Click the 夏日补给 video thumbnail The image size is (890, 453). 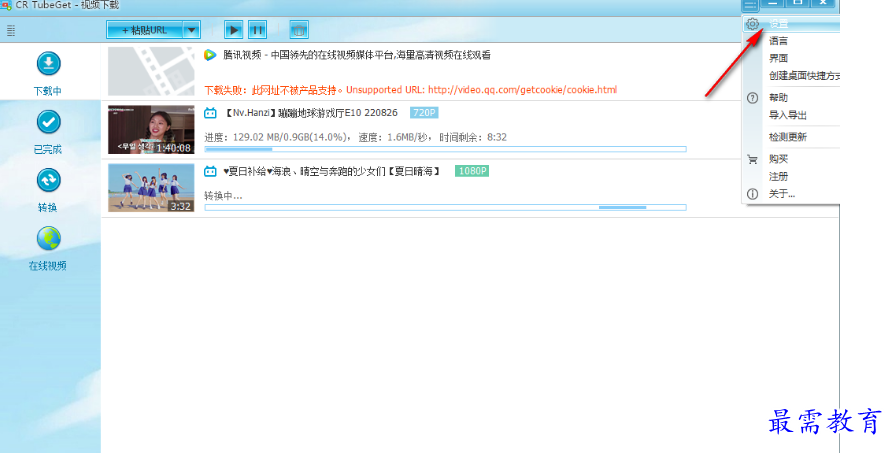tap(151, 188)
